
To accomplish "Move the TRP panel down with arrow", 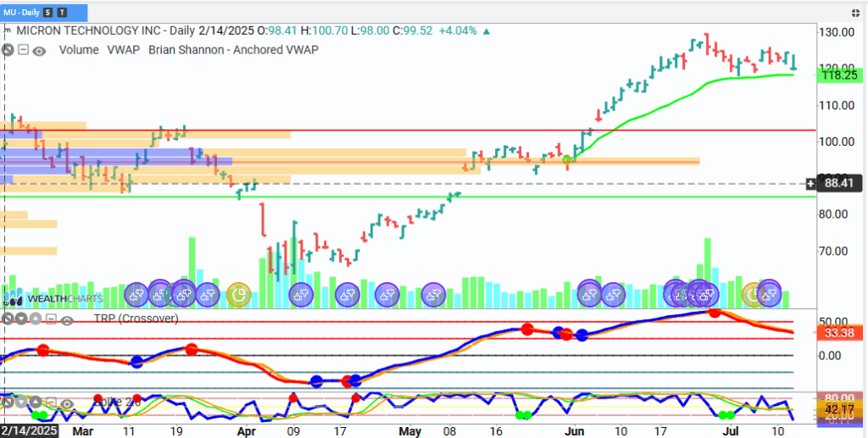I will tap(21, 319).
